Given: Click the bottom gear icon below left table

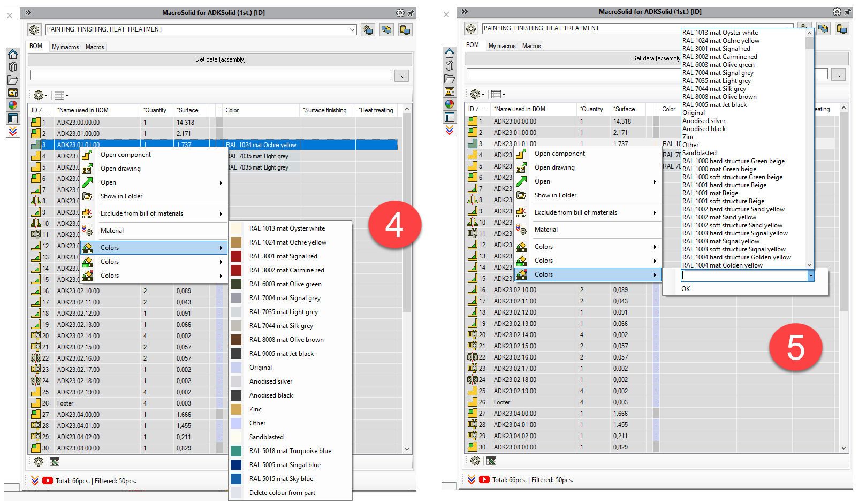Looking at the screenshot, I should coord(39,462).
